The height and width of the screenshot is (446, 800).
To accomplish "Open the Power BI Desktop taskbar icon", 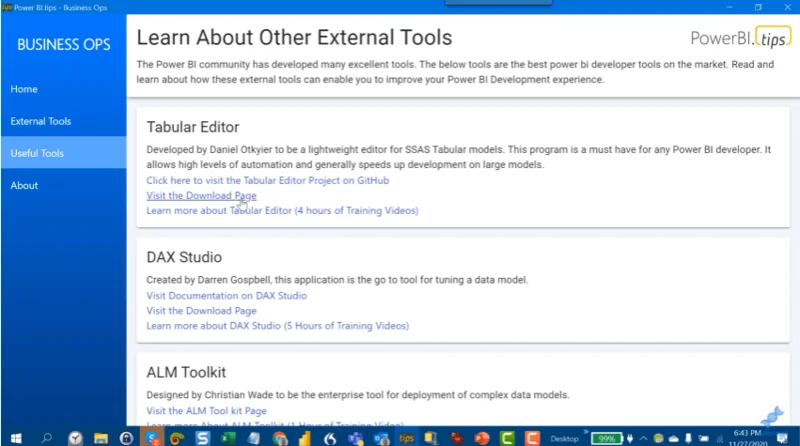I will (305, 438).
